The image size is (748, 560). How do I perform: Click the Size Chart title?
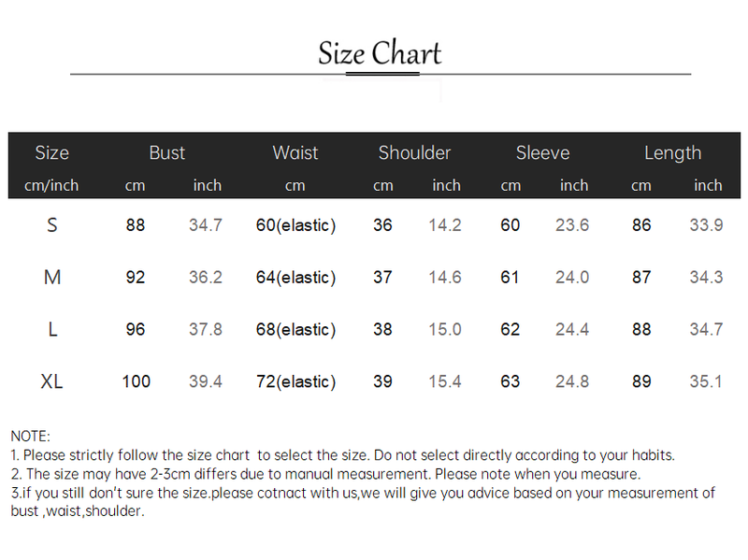pos(379,53)
